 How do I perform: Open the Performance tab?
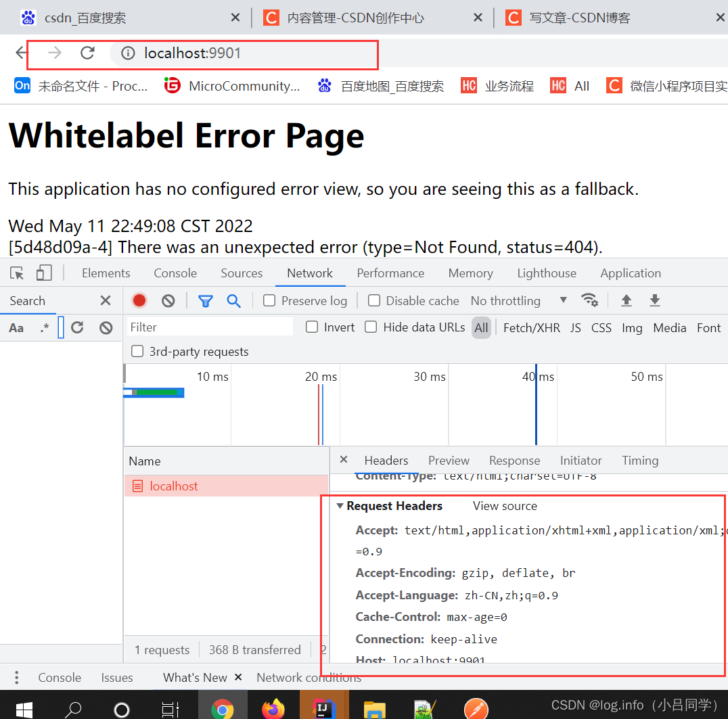coord(390,273)
